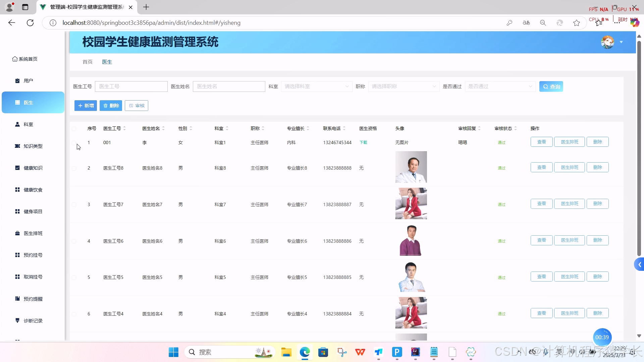Click the 下载 link for doctor 001
Screen dimensions: 644x362
point(363,142)
